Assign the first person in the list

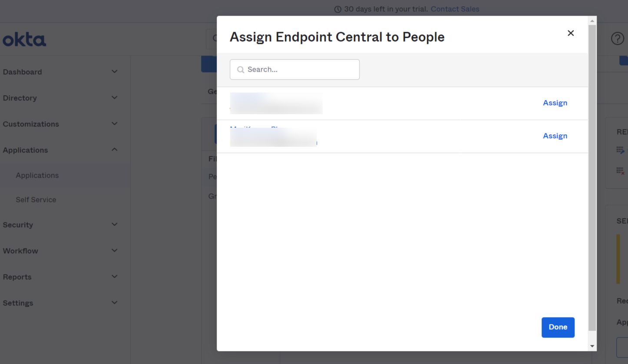[555, 103]
